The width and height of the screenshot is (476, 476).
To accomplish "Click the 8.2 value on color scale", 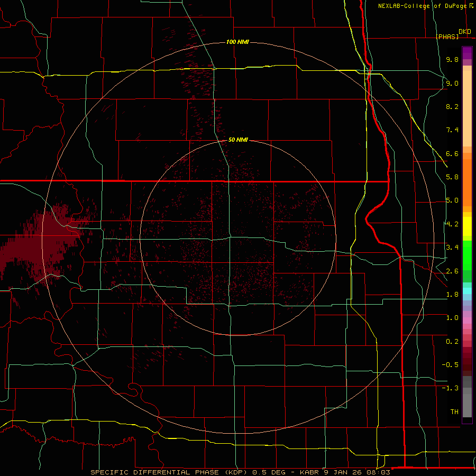I will click(452, 106).
